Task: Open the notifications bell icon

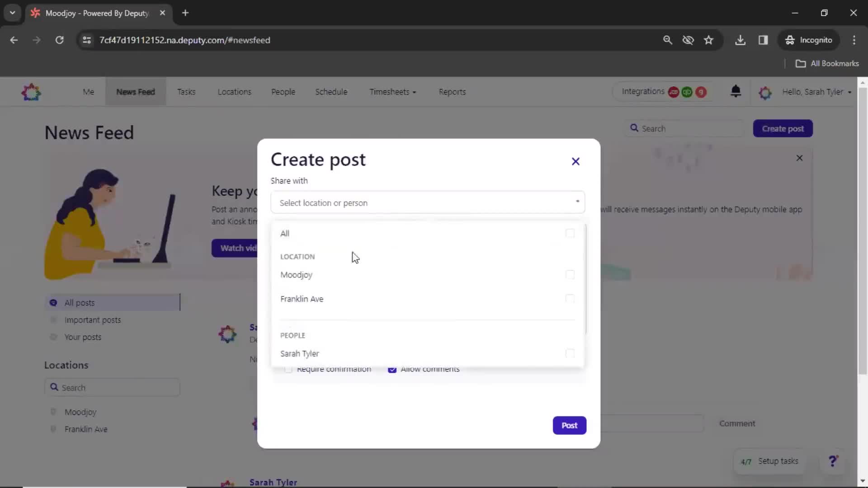Action: coord(735,91)
